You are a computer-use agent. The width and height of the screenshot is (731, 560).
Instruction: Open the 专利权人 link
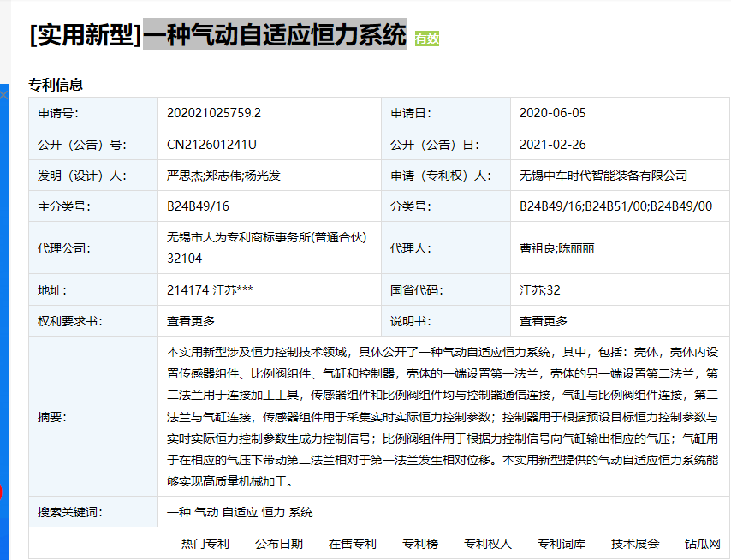[488, 544]
